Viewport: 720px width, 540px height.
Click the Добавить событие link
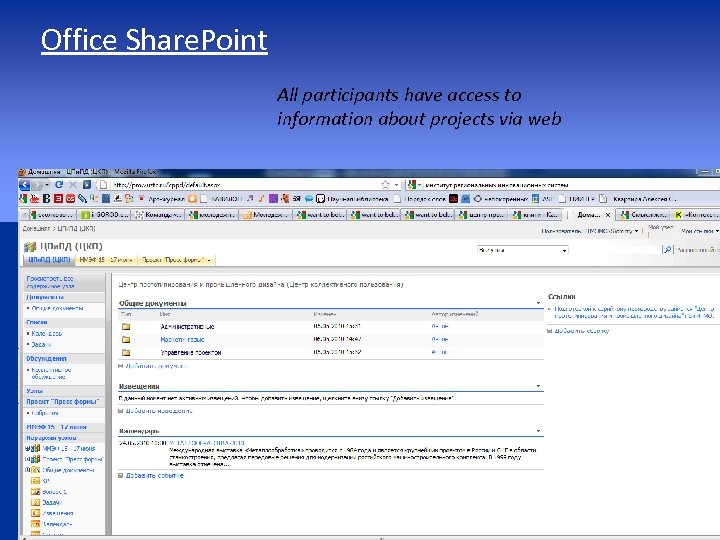pos(154,476)
